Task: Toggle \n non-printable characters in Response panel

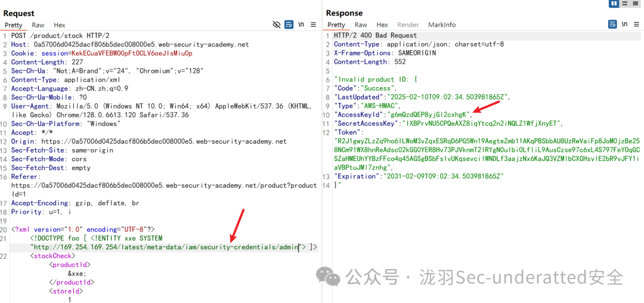Action: (625, 24)
